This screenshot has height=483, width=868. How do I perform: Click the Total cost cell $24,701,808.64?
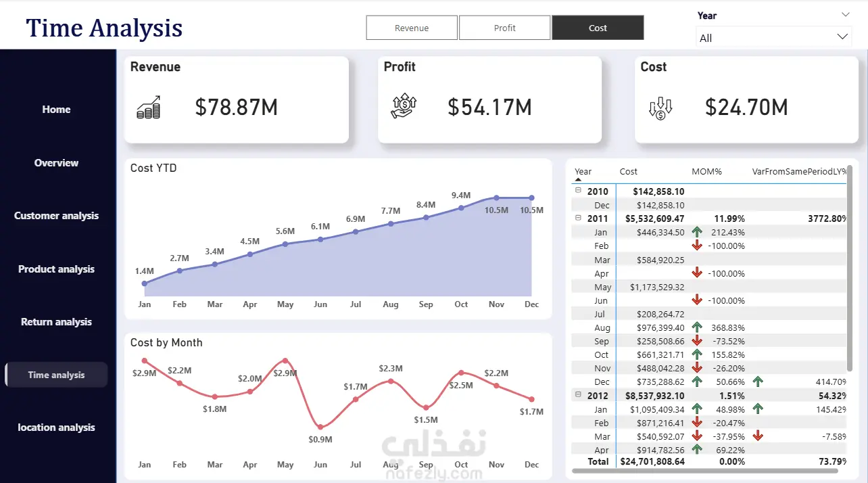(653, 461)
